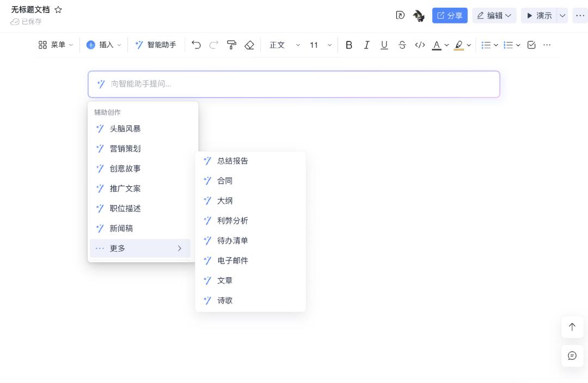Screen dimensions: 588x383
Task: Click the redo icon
Action: [214, 45]
